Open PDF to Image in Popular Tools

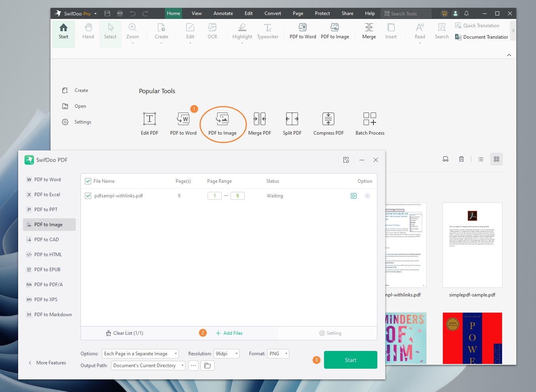click(x=223, y=124)
